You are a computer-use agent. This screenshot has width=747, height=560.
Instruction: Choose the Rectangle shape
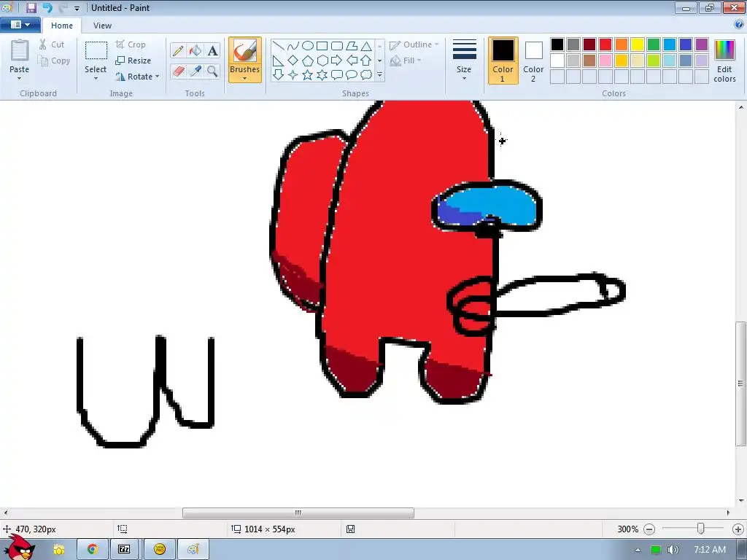[322, 46]
